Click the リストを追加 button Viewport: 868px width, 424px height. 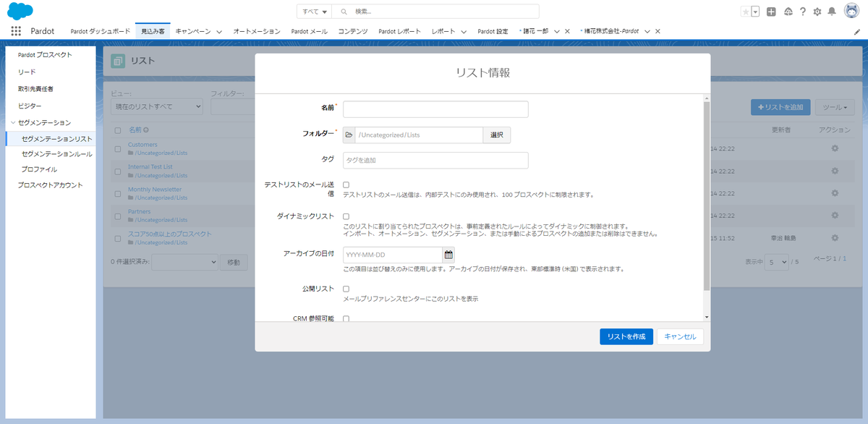point(780,107)
